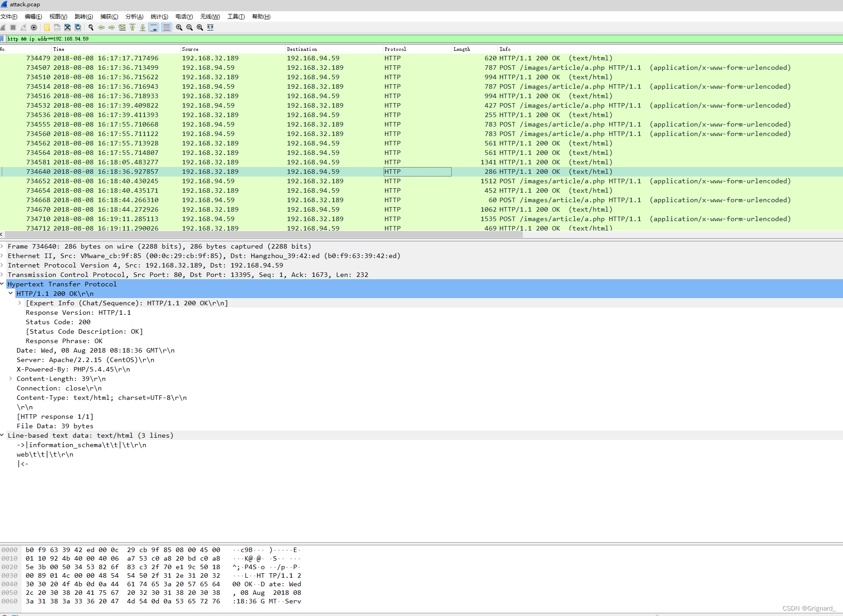Sort packets by Protocol column
The image size is (843, 616).
[x=417, y=49]
